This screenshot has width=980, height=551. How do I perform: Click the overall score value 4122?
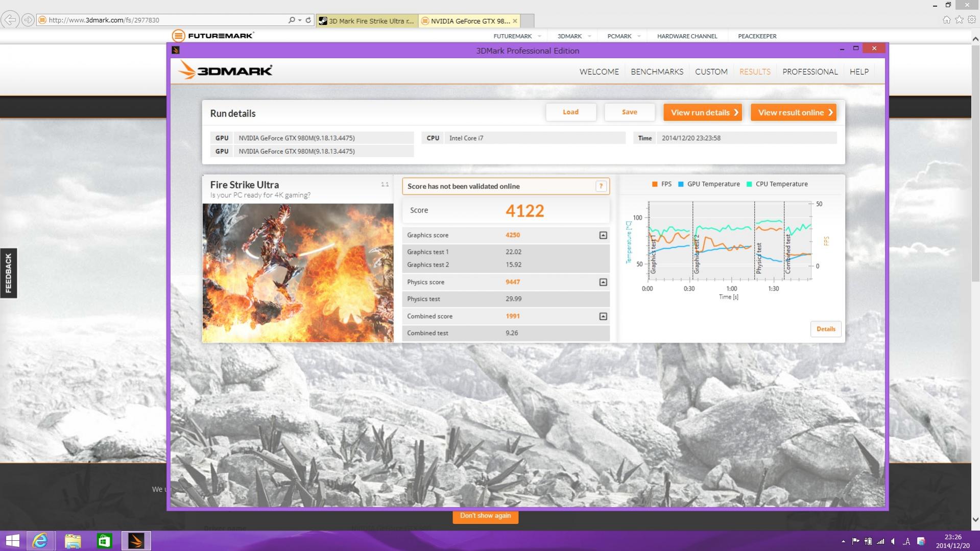point(524,210)
